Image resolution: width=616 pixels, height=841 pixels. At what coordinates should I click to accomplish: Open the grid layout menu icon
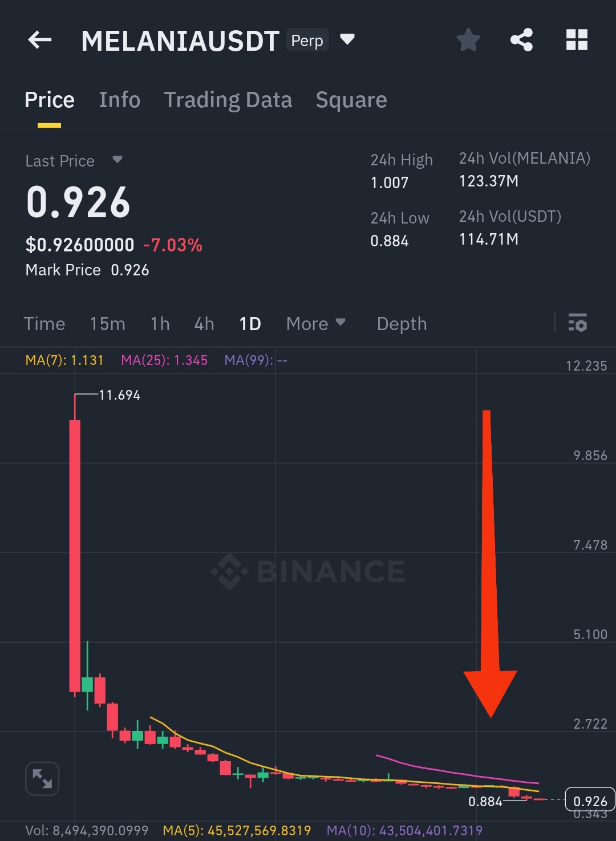tap(577, 40)
